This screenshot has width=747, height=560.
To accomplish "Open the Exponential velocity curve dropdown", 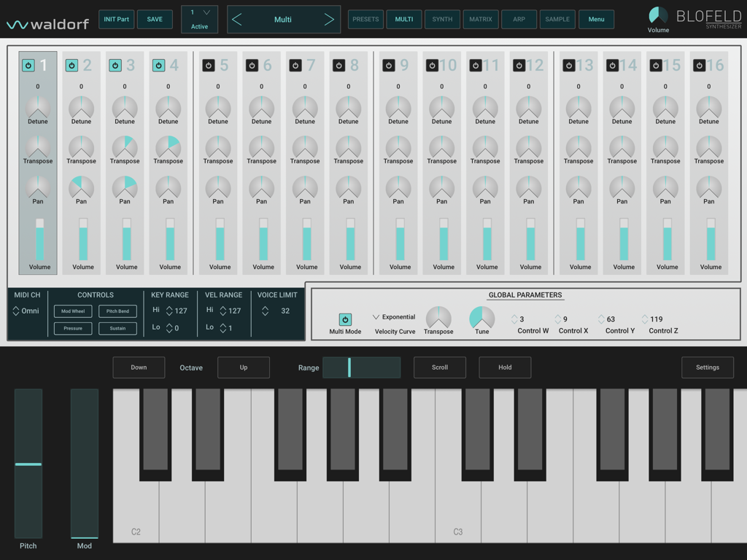I will 393,316.
